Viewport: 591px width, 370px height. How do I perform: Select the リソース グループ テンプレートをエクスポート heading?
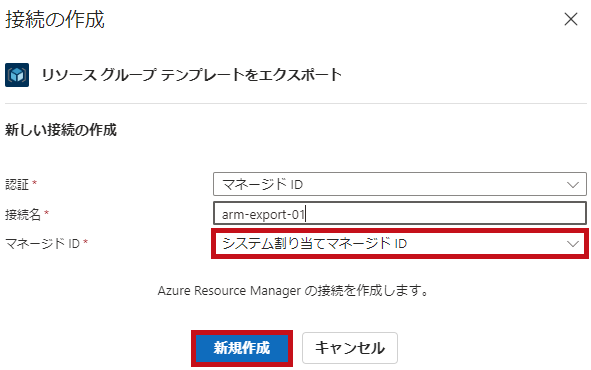point(191,75)
